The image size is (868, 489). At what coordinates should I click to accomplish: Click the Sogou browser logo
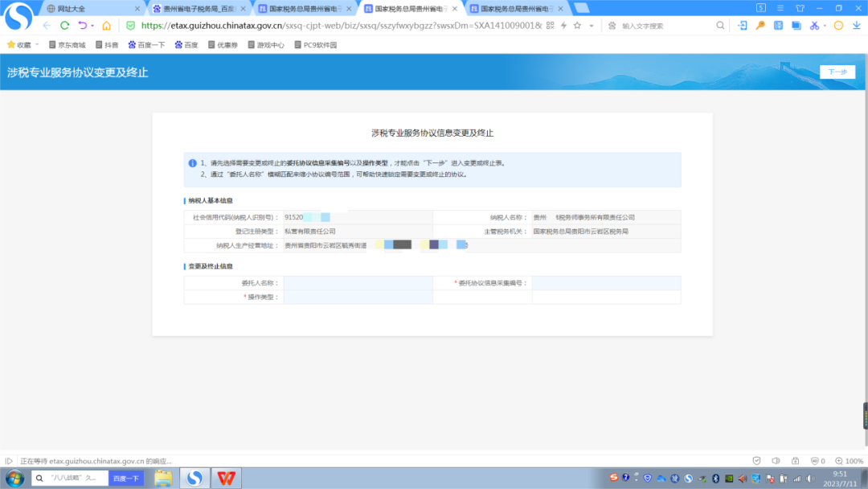(x=18, y=16)
